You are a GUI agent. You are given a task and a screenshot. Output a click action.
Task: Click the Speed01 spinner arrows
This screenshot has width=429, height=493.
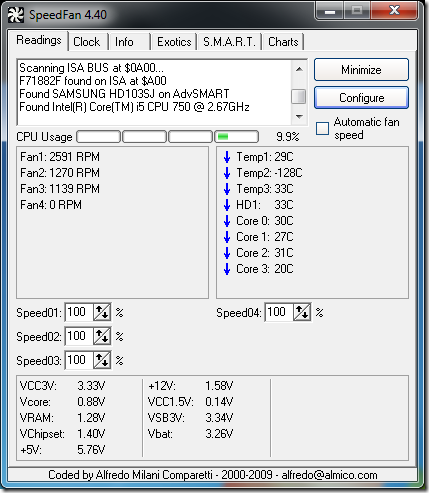pyautogui.click(x=102, y=312)
